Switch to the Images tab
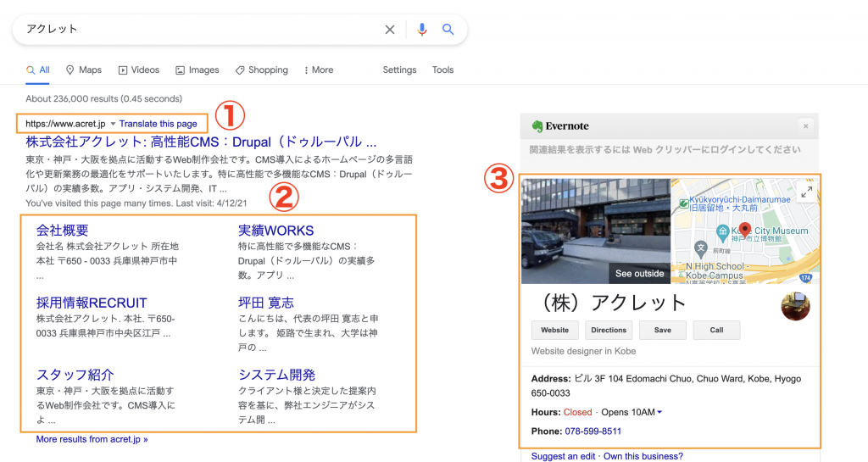Screen dimensions: 868x462 (197, 70)
